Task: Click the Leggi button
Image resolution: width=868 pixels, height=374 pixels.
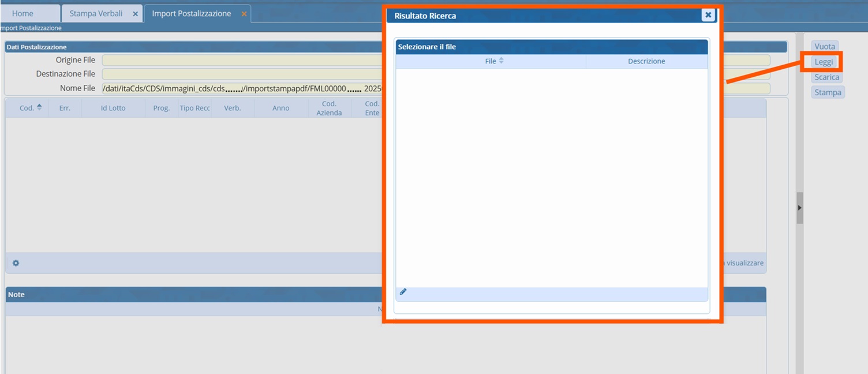Action: tap(824, 62)
